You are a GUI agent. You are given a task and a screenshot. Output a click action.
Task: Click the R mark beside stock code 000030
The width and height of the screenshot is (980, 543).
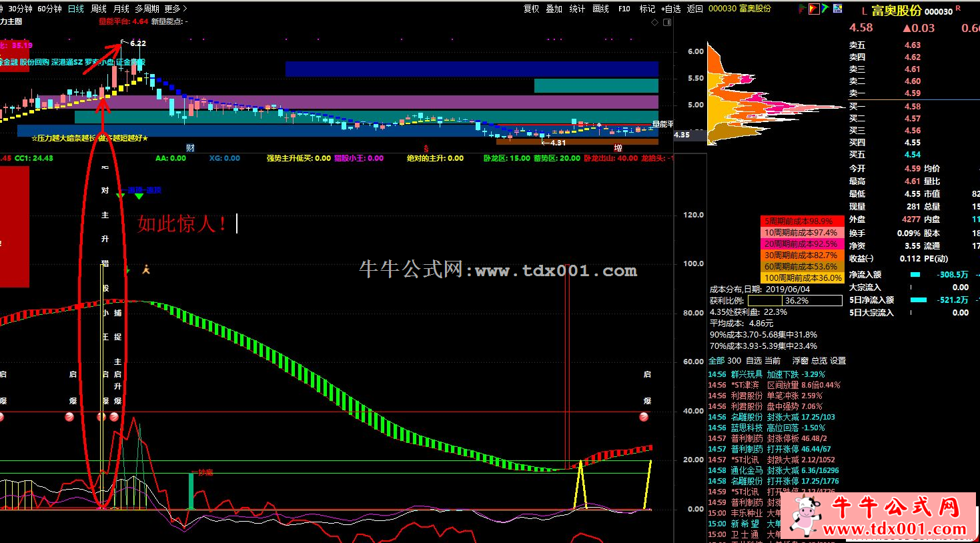click(x=959, y=8)
